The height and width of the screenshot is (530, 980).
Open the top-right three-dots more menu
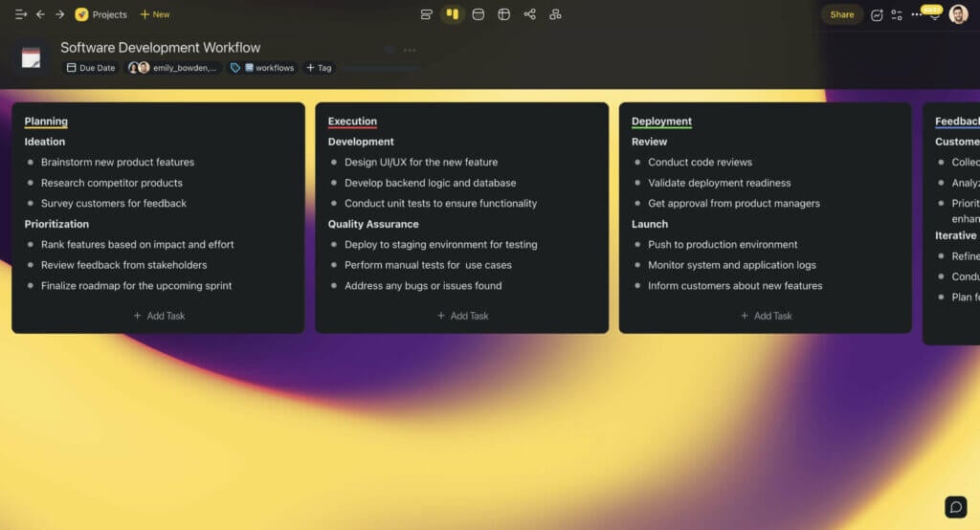[x=916, y=14]
